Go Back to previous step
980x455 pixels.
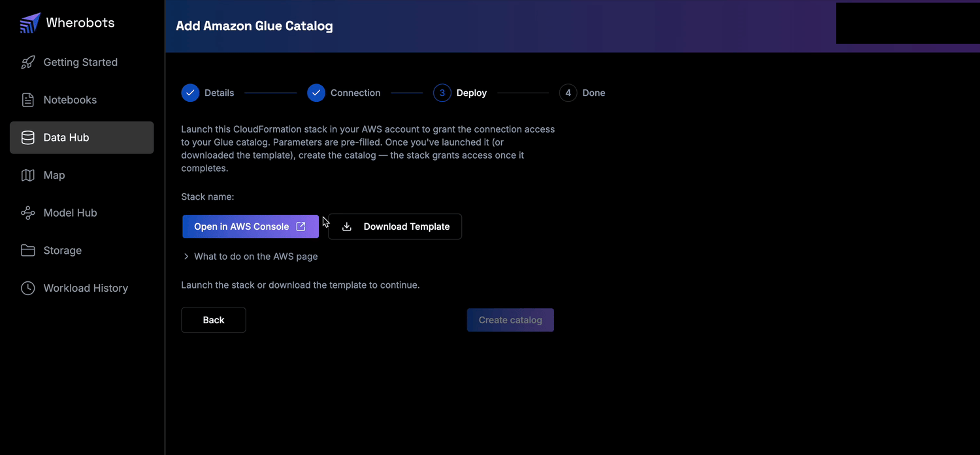point(214,320)
